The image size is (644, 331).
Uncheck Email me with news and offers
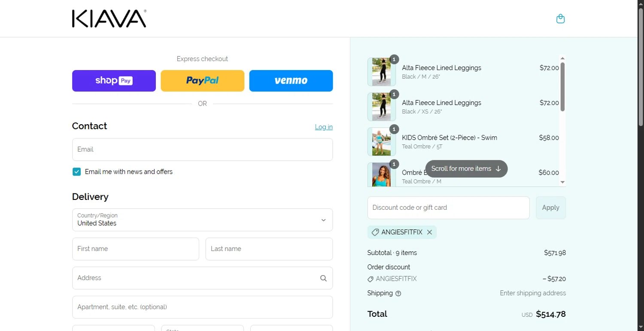tap(76, 172)
